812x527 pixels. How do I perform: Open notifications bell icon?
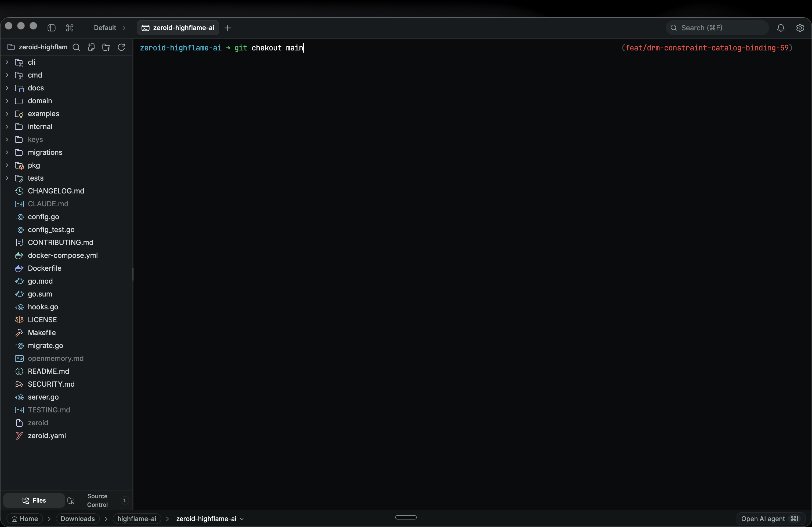click(x=781, y=28)
